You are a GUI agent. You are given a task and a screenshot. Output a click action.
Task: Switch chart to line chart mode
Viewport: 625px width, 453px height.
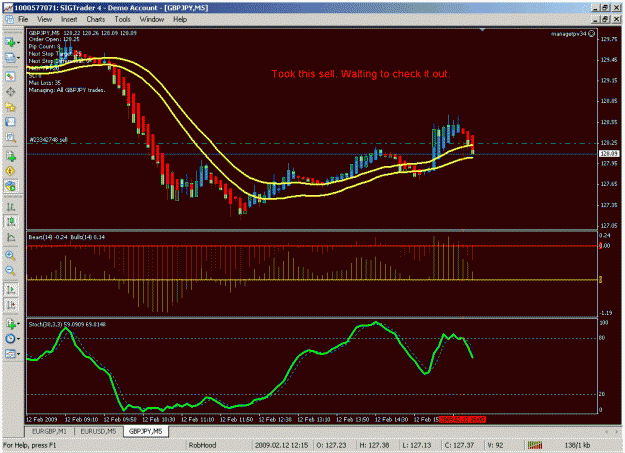point(10,237)
